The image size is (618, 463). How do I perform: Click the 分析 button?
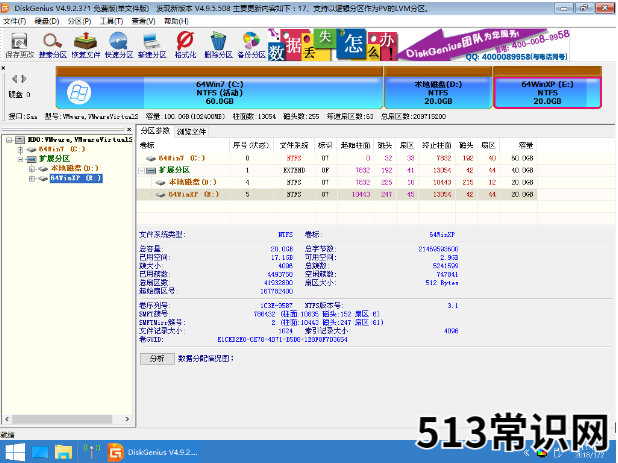click(157, 359)
